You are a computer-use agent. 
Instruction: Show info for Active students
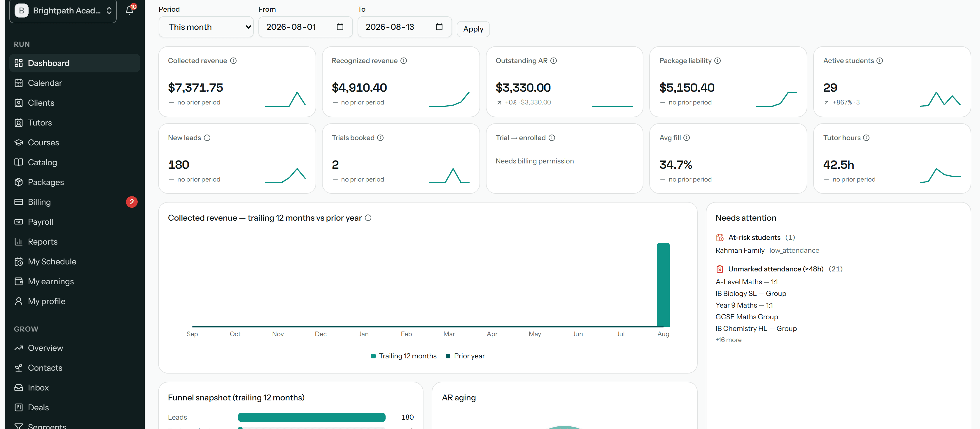click(880, 61)
